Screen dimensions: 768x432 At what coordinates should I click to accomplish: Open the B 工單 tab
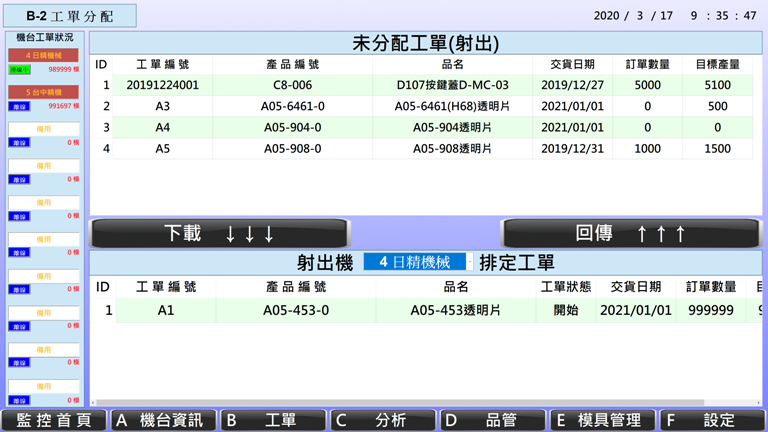pos(272,420)
